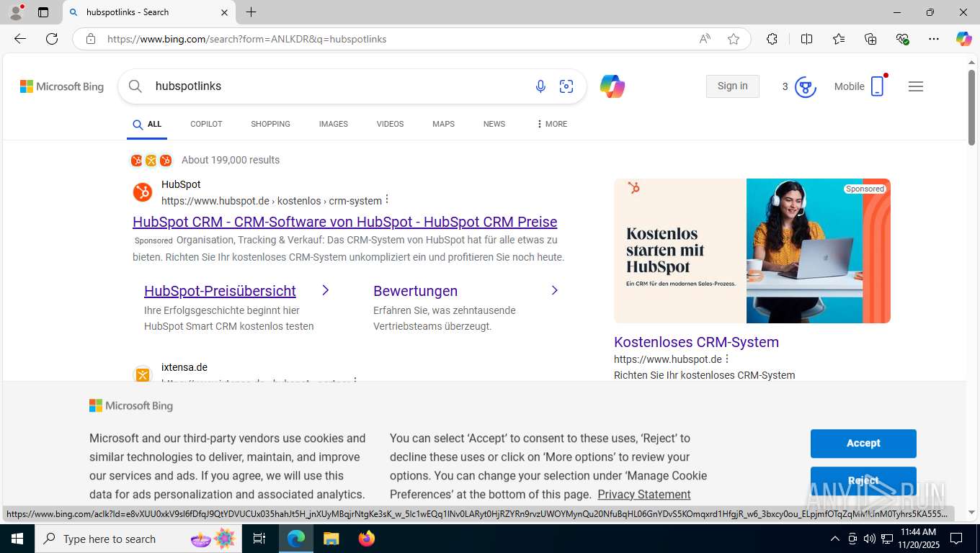This screenshot has height=553, width=980.
Task: Close the hubspotlinks search tab
Action: [x=224, y=12]
